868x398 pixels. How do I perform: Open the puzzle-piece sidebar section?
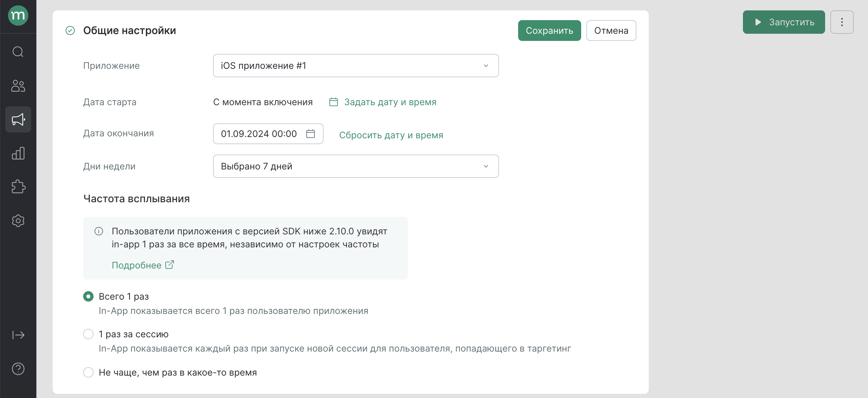[18, 187]
